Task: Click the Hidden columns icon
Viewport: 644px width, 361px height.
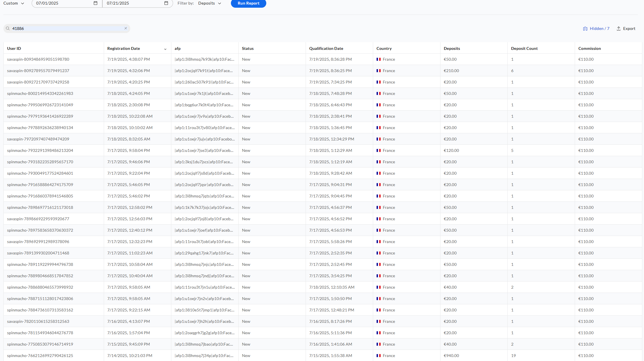Action: click(x=585, y=28)
